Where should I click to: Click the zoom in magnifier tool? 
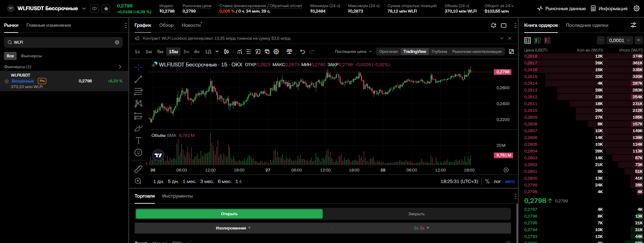(138, 181)
